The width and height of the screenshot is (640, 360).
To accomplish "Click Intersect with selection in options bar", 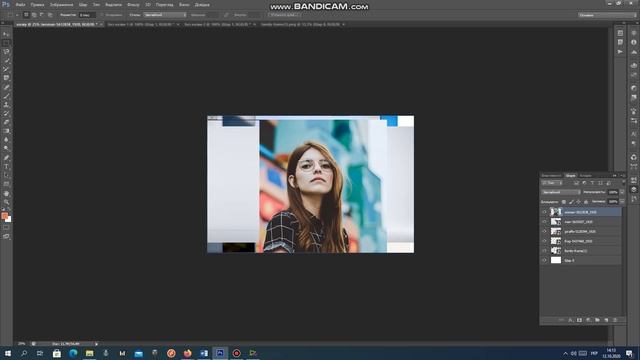I will pyautogui.click(x=50, y=15).
